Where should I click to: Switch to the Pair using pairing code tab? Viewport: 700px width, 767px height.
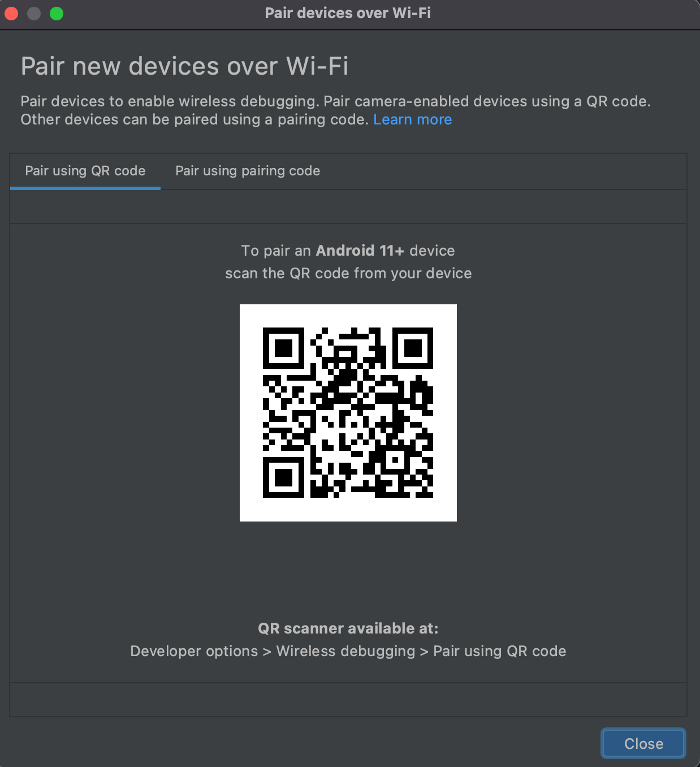point(248,171)
